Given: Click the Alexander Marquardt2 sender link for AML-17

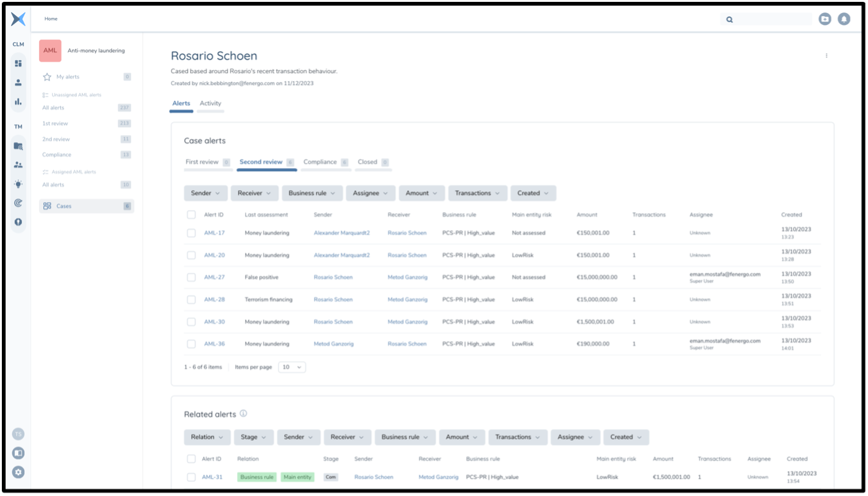Looking at the screenshot, I should point(341,233).
